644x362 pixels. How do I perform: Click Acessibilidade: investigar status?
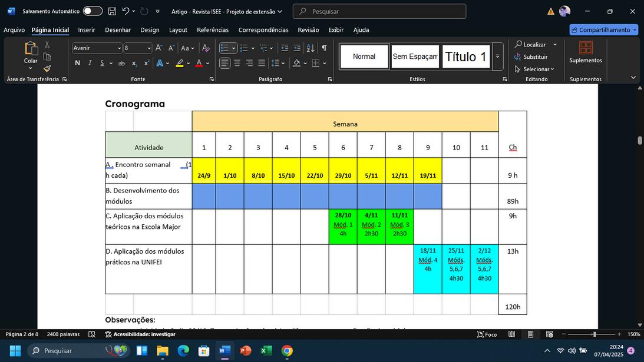(140, 334)
